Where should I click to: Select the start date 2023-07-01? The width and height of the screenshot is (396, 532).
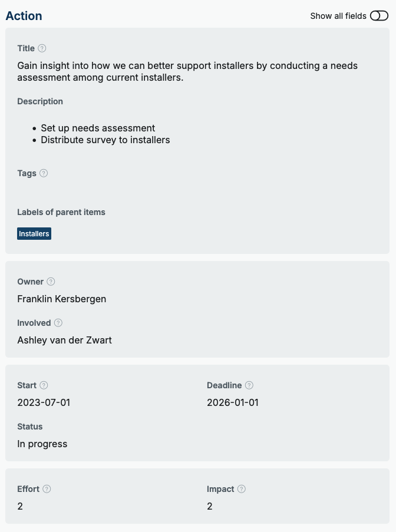point(44,402)
